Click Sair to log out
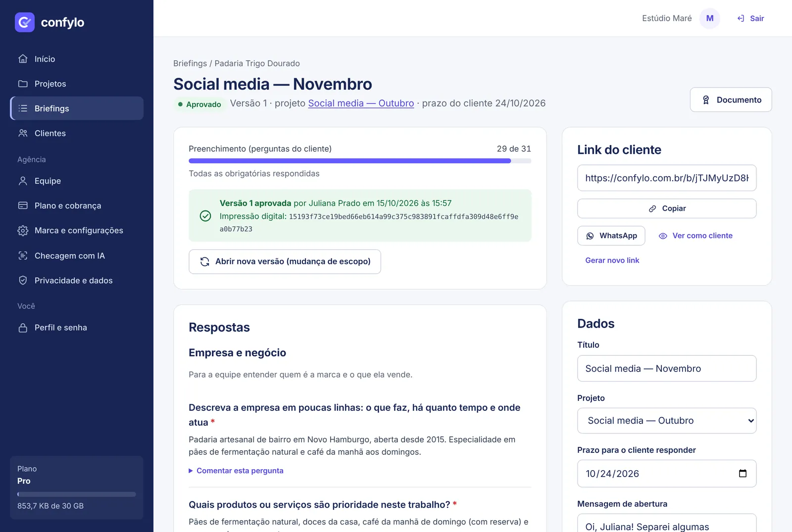The width and height of the screenshot is (792, 532). coord(751,18)
